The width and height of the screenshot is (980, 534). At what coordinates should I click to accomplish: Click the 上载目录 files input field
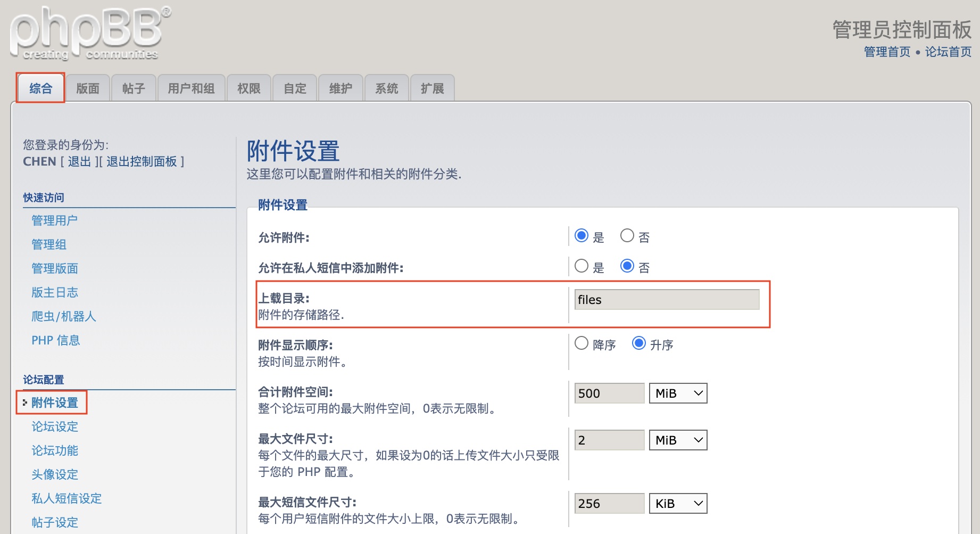(x=667, y=300)
